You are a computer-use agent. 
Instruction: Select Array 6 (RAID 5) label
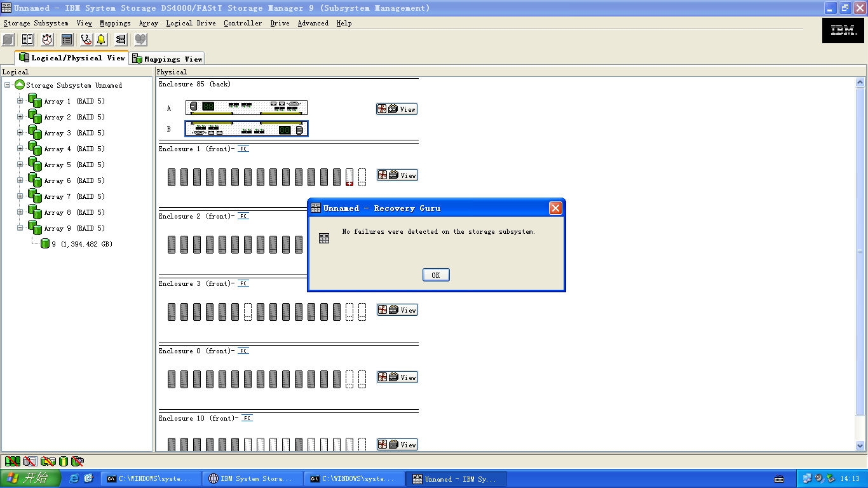click(74, 180)
